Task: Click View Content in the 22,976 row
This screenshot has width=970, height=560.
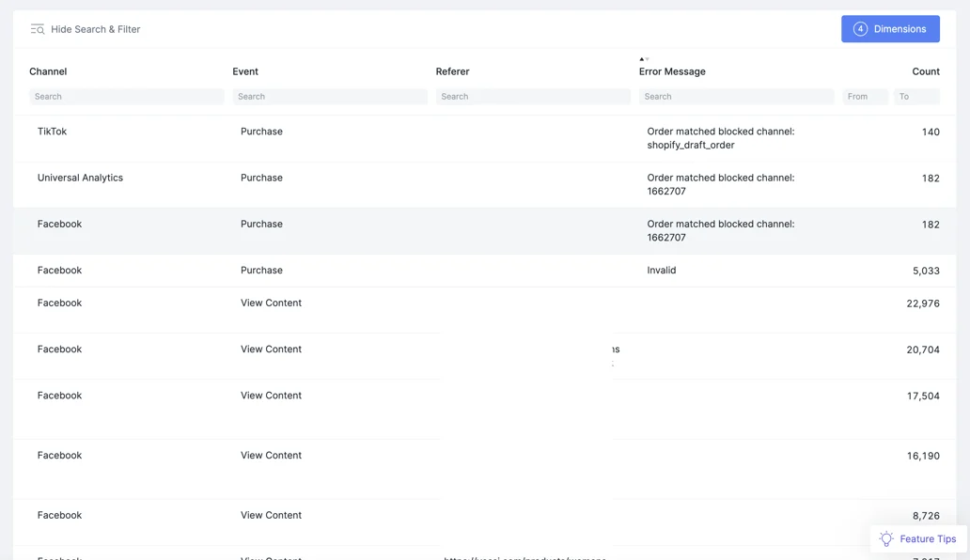Action: point(271,303)
